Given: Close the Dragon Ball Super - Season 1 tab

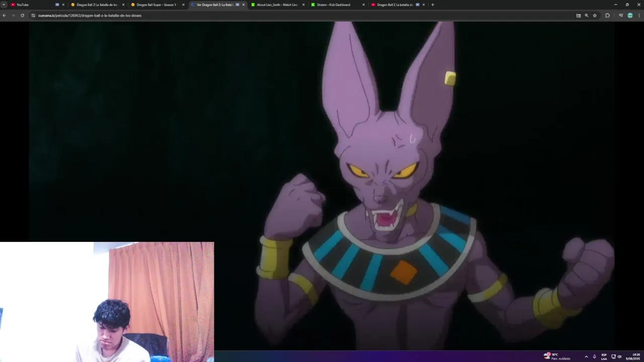Looking at the screenshot, I should tap(183, 5).
